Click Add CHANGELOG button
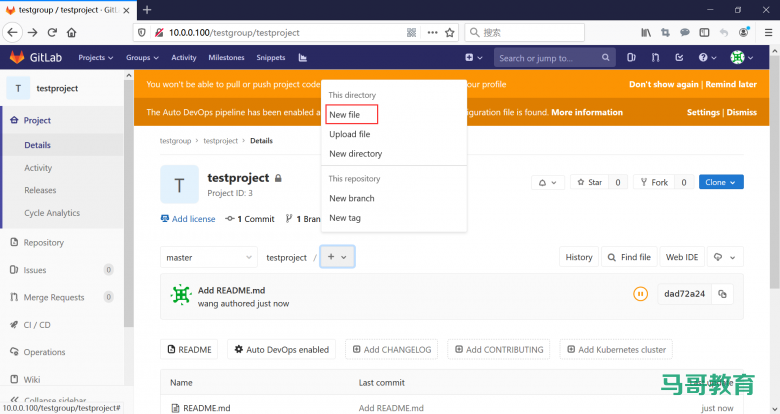Screen dimensions: 780x414 point(392,349)
